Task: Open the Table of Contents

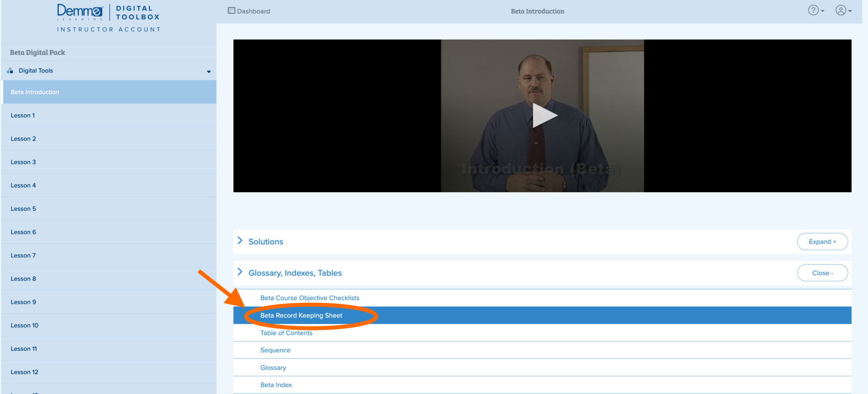Action: coord(286,333)
